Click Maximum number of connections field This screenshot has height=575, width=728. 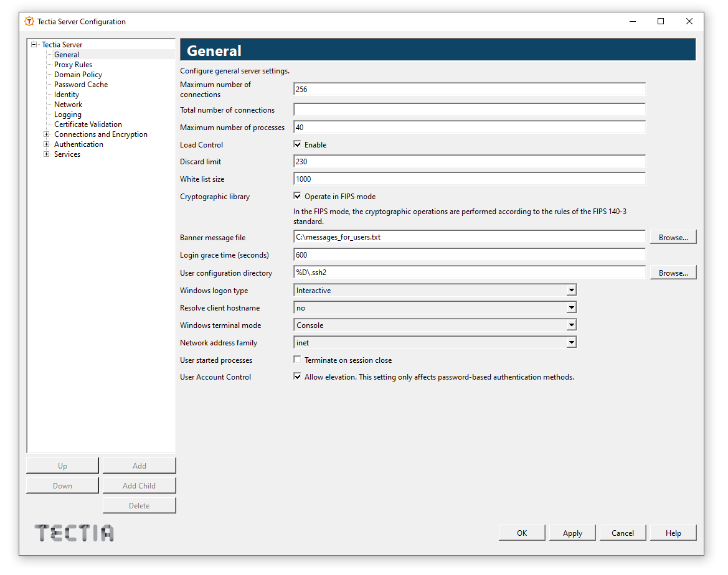point(470,89)
